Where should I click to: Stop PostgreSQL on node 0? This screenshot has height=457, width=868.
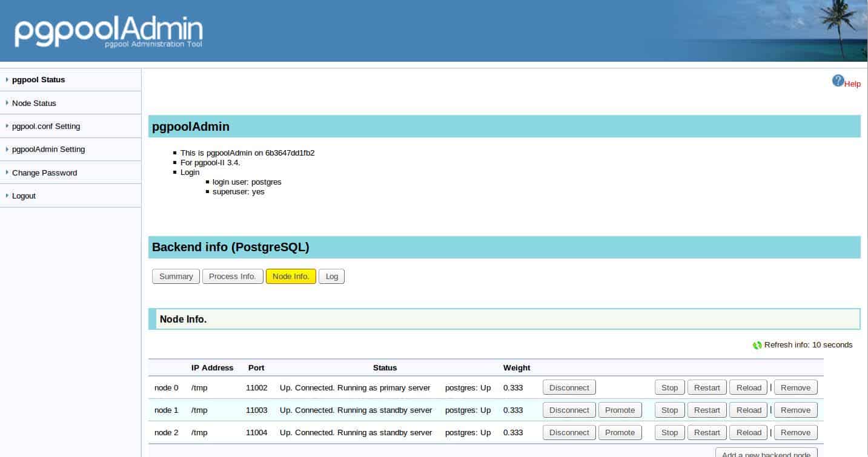click(669, 387)
